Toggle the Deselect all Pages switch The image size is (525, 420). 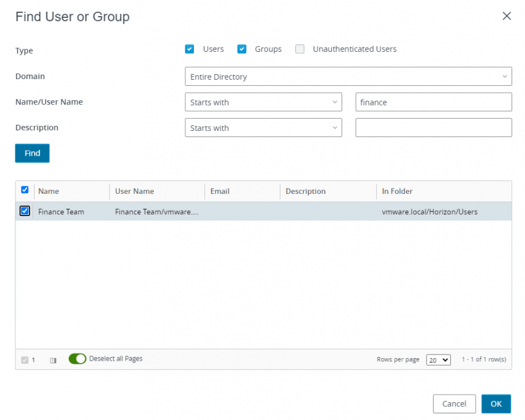click(77, 358)
